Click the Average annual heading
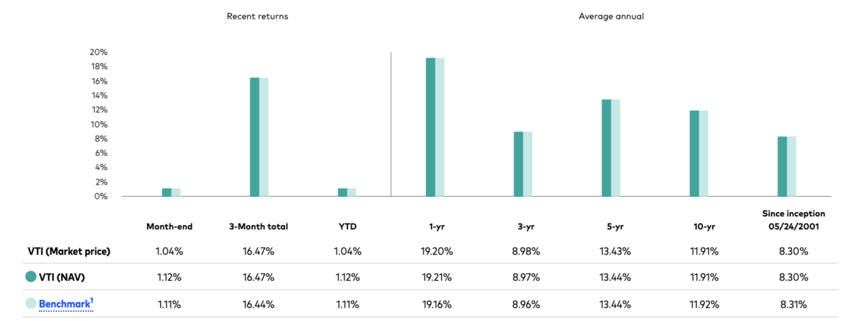The height and width of the screenshot is (321, 868). click(x=611, y=16)
